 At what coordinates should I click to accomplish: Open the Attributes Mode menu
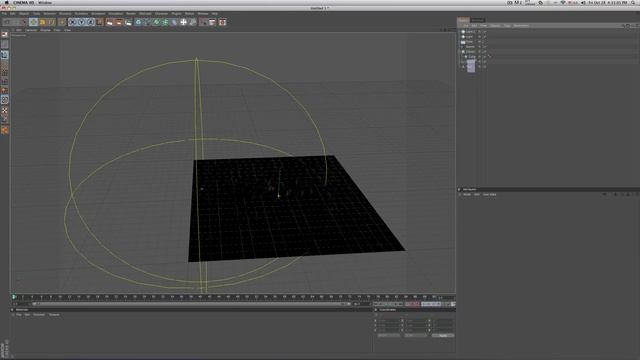(467, 195)
